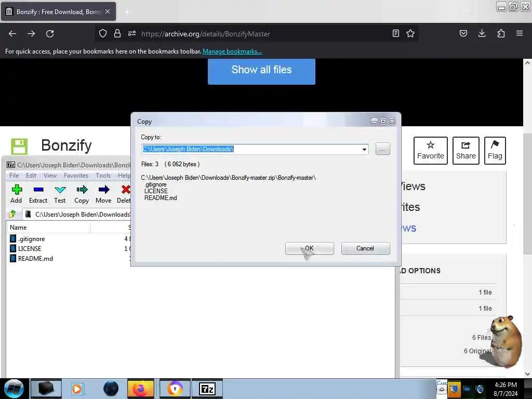Share the Bonzify item
The image size is (532, 399).
466,151
